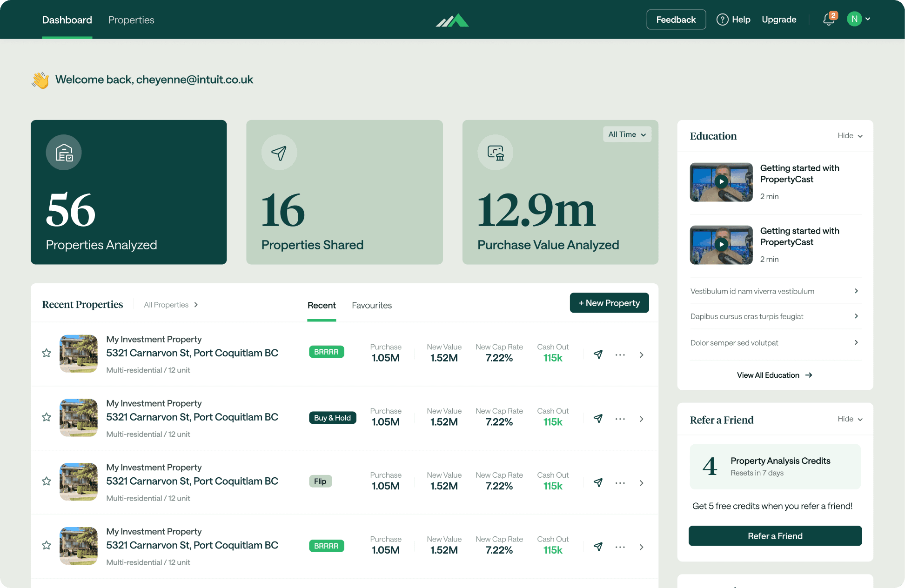The height and width of the screenshot is (588, 905).
Task: Open more options for first BRRRR property
Action: (x=620, y=355)
